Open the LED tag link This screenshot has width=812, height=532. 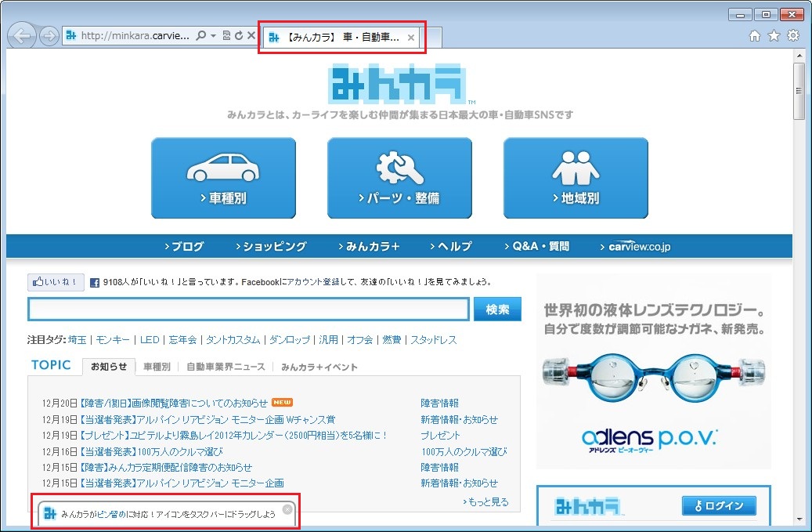149,340
